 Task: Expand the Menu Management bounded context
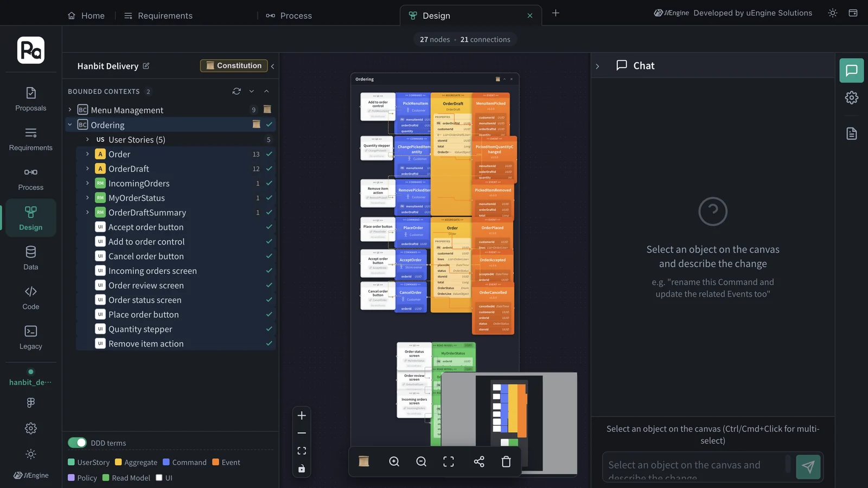[x=70, y=110]
